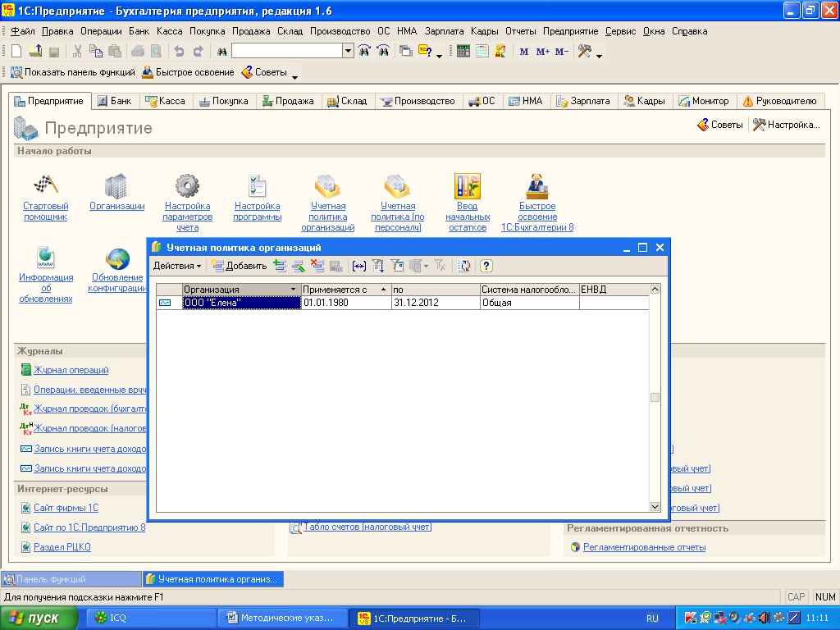Click the Методические указ... taskbar button
Viewport: 840px width, 630px height.
click(282, 618)
